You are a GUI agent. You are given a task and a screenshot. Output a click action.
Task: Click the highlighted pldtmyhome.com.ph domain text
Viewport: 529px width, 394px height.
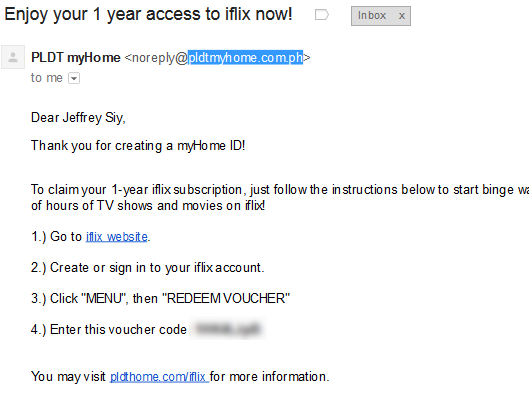(x=245, y=58)
